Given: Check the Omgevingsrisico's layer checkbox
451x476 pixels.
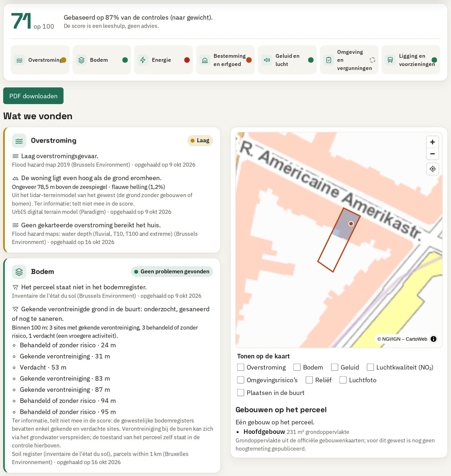Looking at the screenshot, I should (241, 380).
